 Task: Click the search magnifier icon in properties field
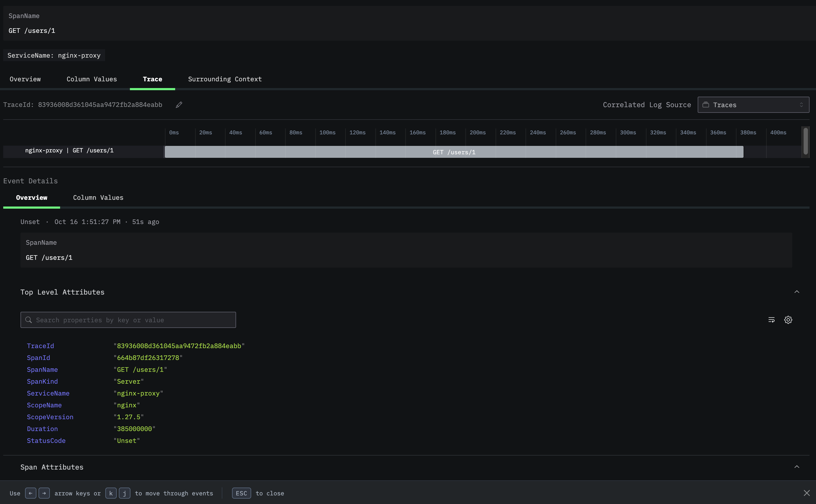[29, 320]
